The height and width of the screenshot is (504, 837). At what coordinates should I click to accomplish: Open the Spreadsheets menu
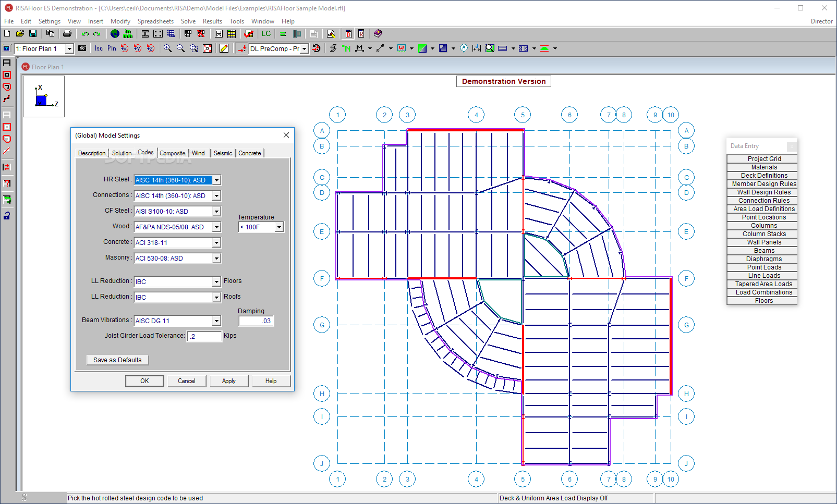tap(155, 21)
